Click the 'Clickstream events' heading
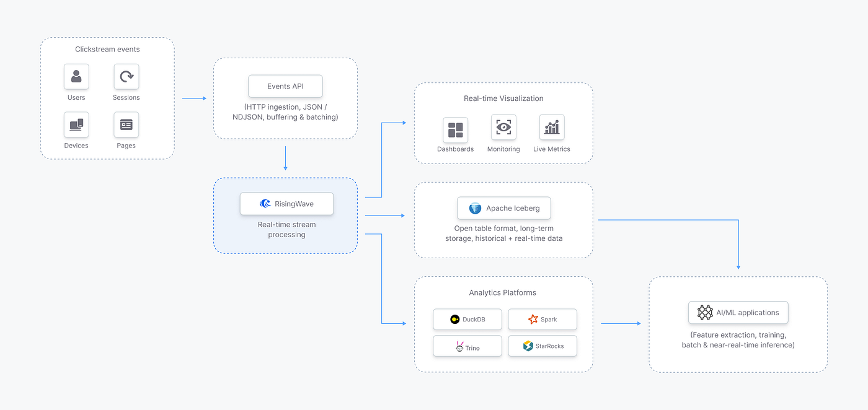This screenshot has width=868, height=410. click(x=107, y=49)
